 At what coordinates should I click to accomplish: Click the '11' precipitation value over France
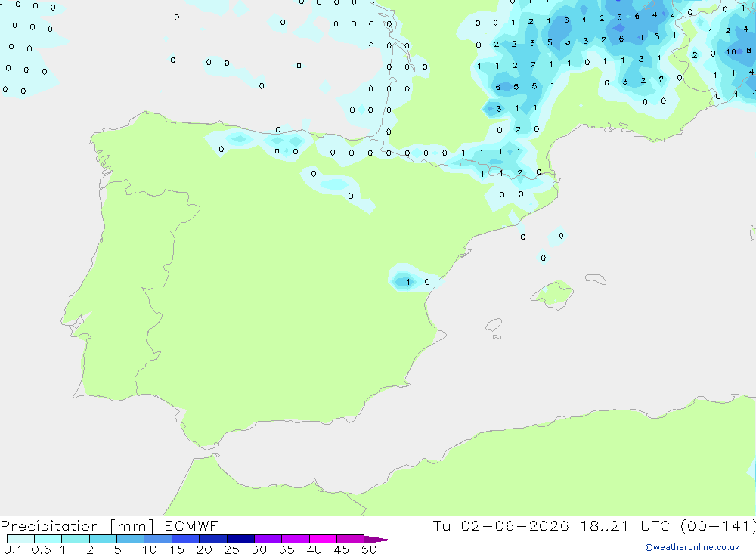pos(639,38)
